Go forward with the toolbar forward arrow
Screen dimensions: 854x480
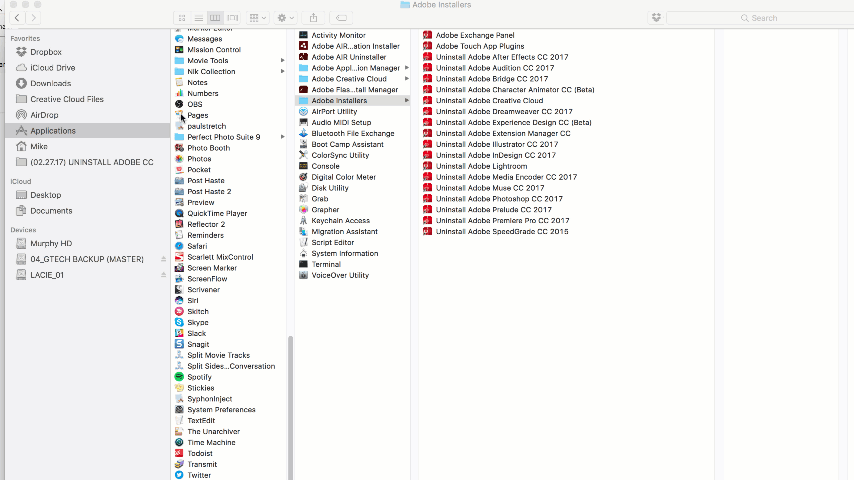coord(33,18)
